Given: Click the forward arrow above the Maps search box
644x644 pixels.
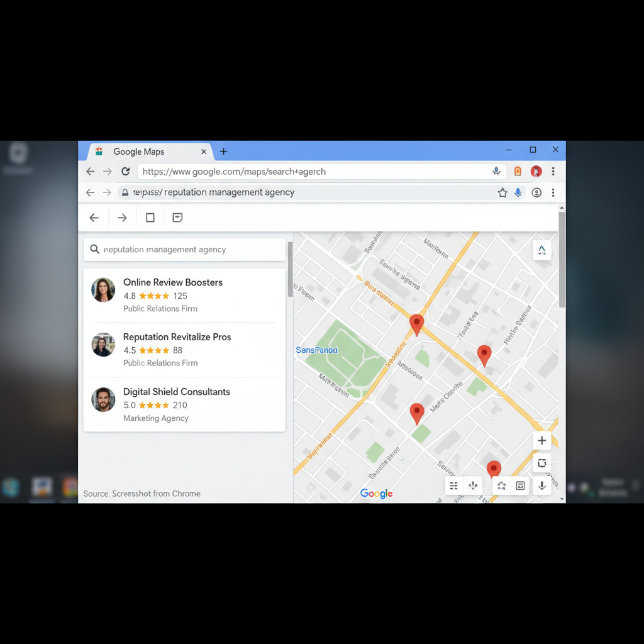Looking at the screenshot, I should (122, 218).
